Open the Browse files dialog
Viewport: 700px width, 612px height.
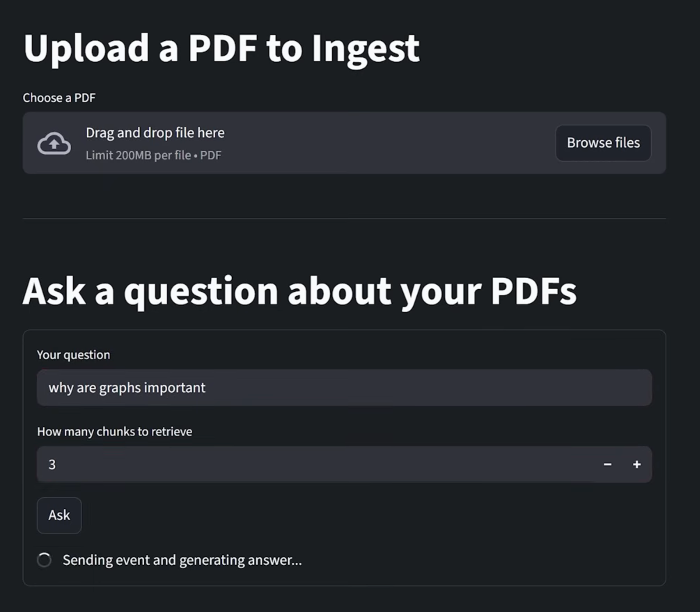tap(603, 143)
